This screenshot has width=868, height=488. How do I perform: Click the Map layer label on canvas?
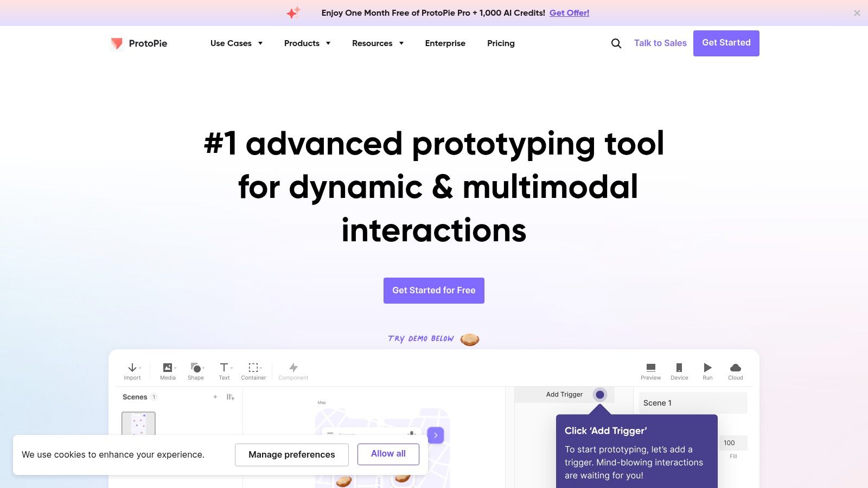coord(322,402)
